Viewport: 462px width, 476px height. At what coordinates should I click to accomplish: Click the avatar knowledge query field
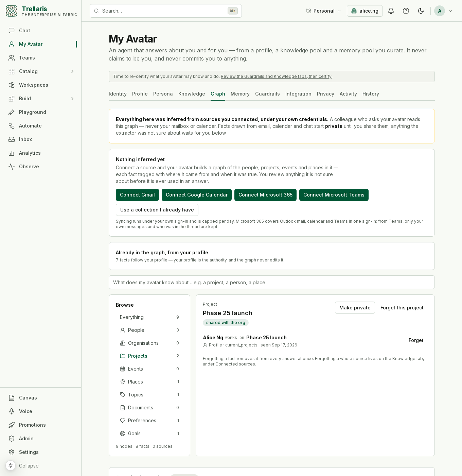pyautogui.click(x=272, y=282)
